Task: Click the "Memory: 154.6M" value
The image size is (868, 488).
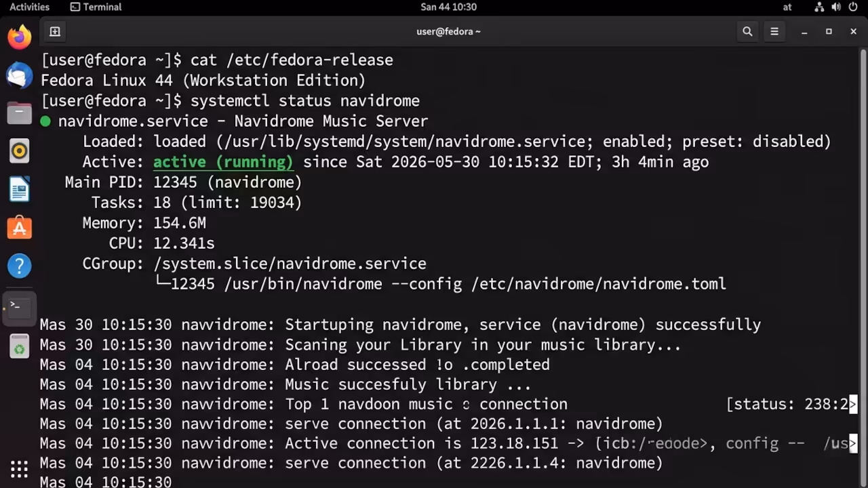Action: tap(180, 223)
